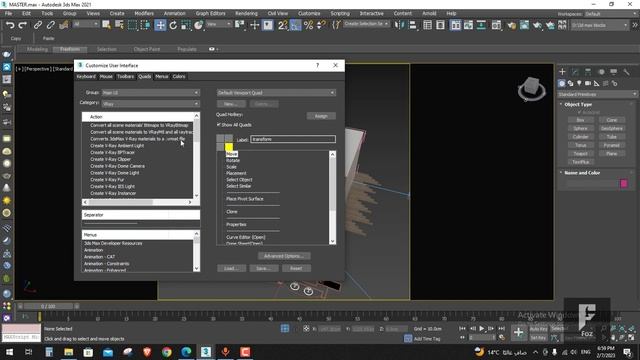Open Chrome from the taskbar

tap(167, 352)
